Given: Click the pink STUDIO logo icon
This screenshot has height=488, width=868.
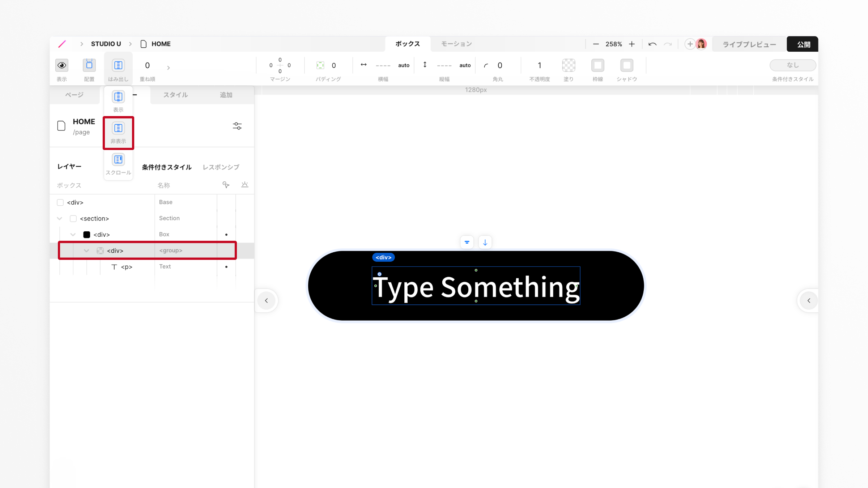Looking at the screenshot, I should (x=62, y=44).
